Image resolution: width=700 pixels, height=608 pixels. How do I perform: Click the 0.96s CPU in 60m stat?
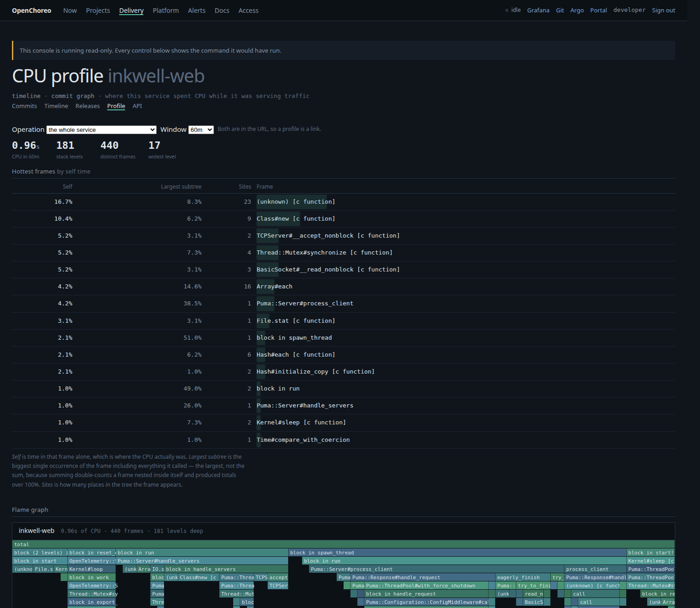pos(26,150)
